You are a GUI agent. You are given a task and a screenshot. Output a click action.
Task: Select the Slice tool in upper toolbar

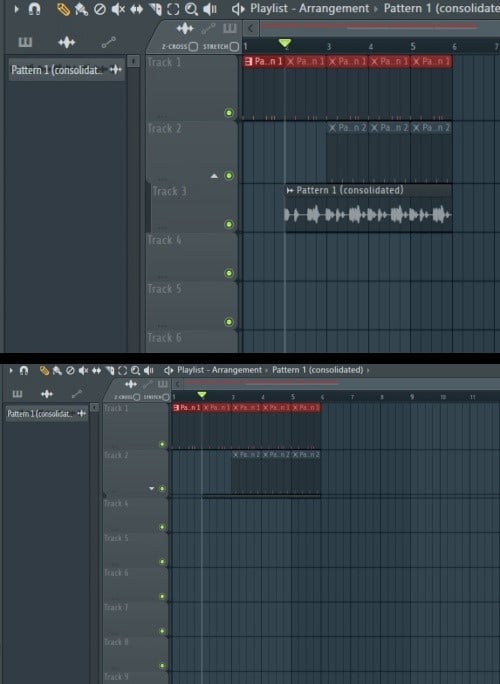pyautogui.click(x=155, y=9)
